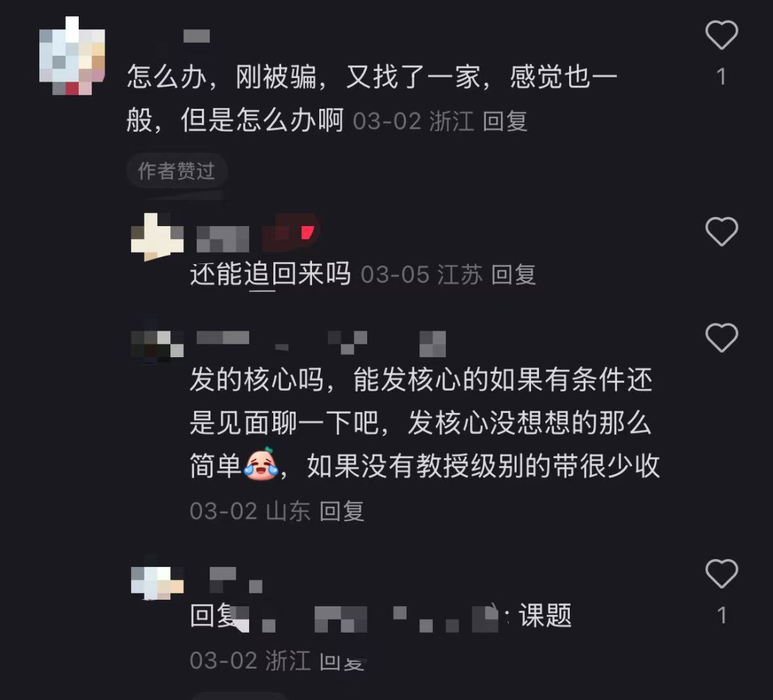Tap the crying-laughing emoji in the comment
773x700 pixels.
point(261,463)
